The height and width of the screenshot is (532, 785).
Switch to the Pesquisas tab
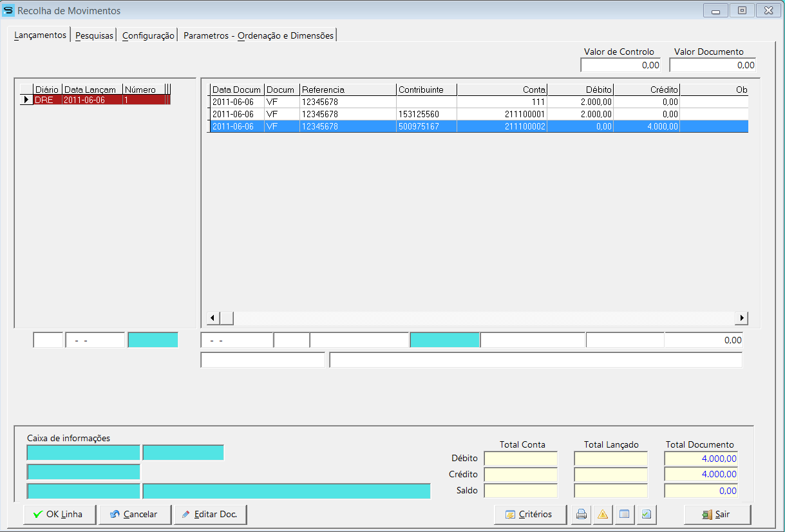[94, 36]
